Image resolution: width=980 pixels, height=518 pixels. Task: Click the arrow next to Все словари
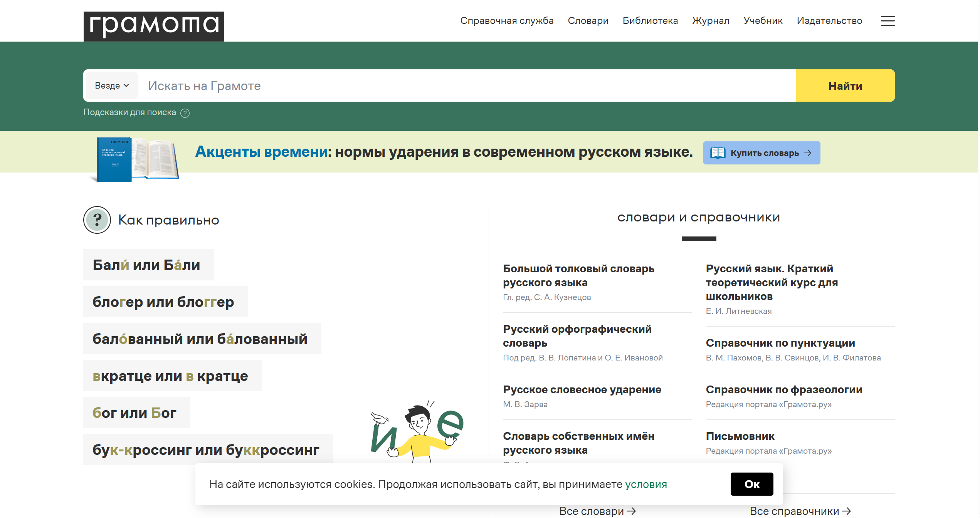[632, 511]
